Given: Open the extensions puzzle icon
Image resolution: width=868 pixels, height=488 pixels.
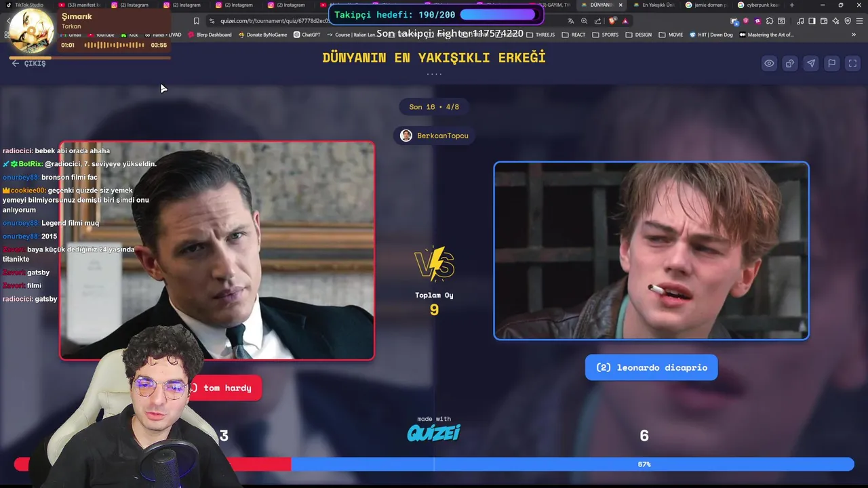Looking at the screenshot, I should 769,21.
